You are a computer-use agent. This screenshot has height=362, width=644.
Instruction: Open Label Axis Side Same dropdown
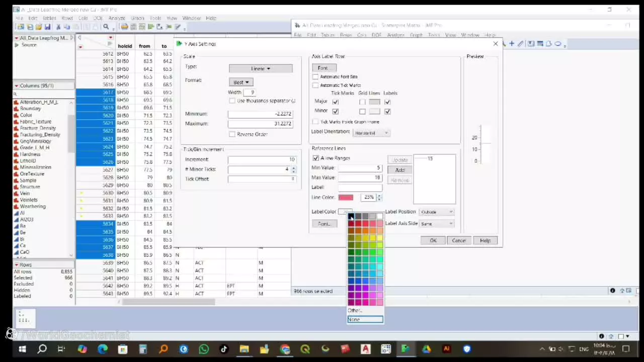pos(437,224)
